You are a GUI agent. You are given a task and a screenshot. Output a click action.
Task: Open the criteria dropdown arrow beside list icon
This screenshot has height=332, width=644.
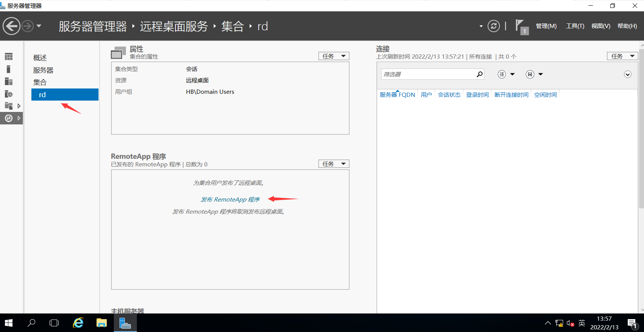[512, 74]
